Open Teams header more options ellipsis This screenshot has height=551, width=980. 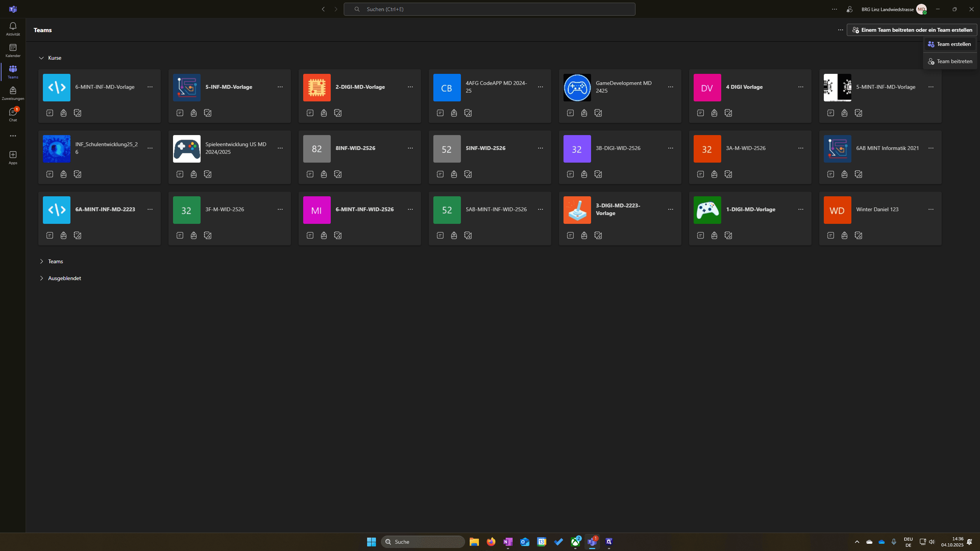[x=841, y=30]
